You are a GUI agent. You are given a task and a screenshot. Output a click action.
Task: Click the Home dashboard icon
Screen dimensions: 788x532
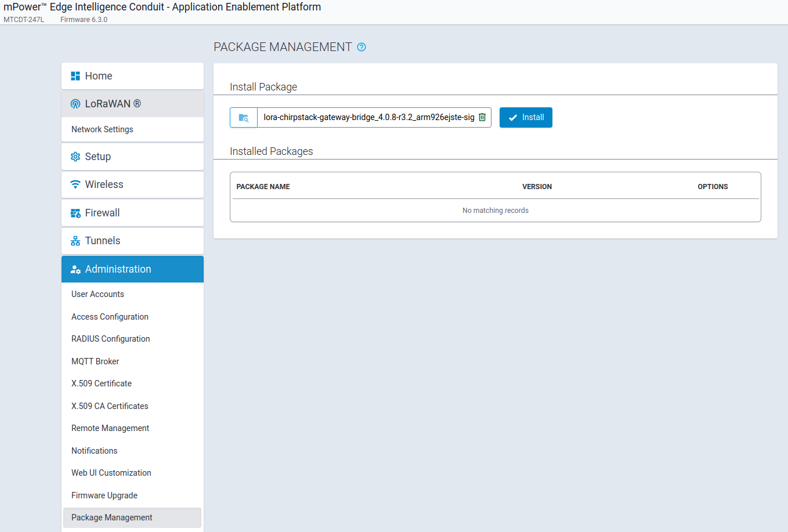point(75,76)
